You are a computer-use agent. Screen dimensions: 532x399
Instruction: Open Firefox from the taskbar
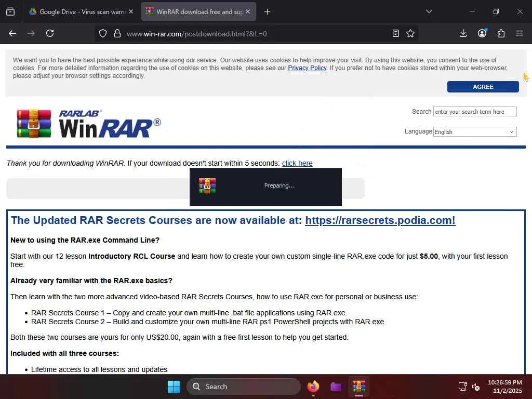(313, 387)
